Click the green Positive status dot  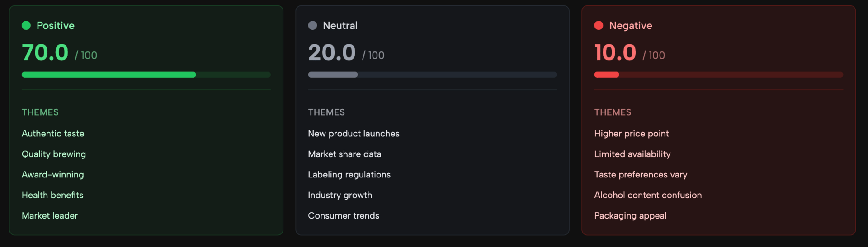coord(26,26)
